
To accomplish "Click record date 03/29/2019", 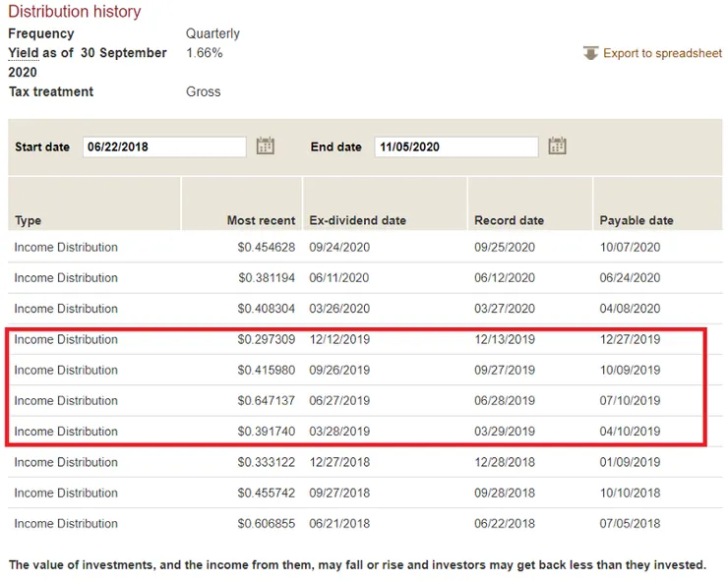I will point(505,432).
